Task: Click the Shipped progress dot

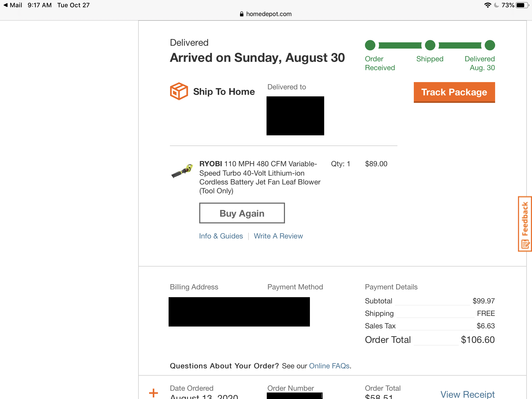Action: coord(430,45)
